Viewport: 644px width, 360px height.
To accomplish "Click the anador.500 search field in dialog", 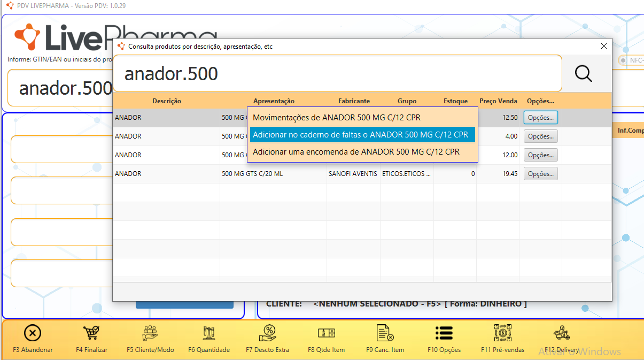I will pos(337,73).
